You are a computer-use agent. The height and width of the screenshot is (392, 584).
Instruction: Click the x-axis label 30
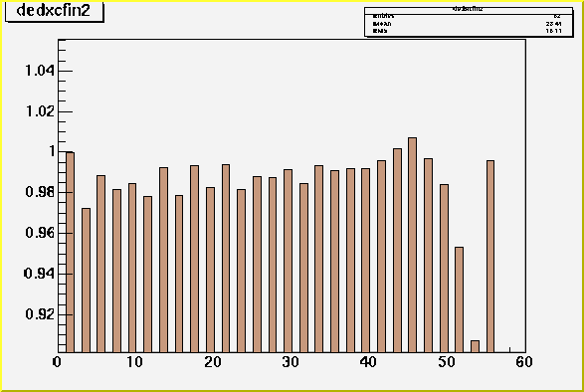291,362
